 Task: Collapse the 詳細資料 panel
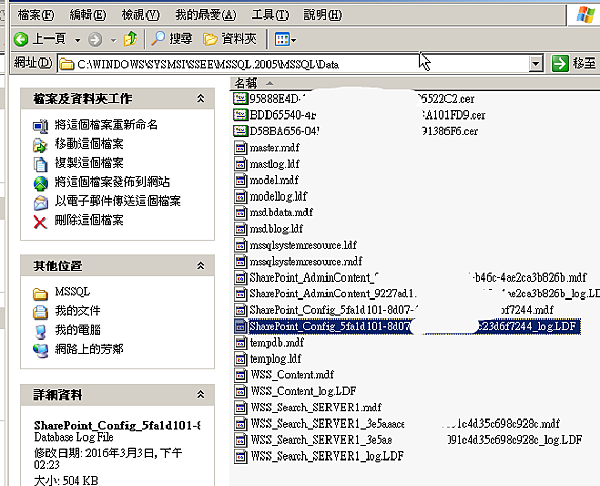(201, 395)
